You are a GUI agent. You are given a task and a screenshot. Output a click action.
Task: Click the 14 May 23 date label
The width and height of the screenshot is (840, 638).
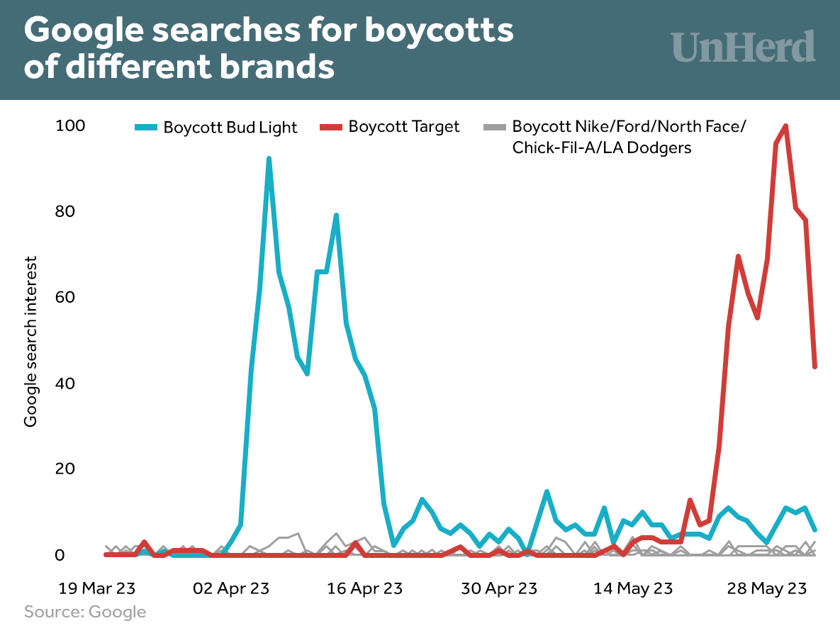coord(633,588)
